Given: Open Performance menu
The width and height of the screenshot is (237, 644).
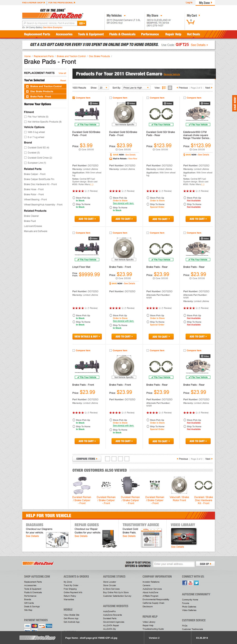Looking at the screenshot, I should point(150,34).
